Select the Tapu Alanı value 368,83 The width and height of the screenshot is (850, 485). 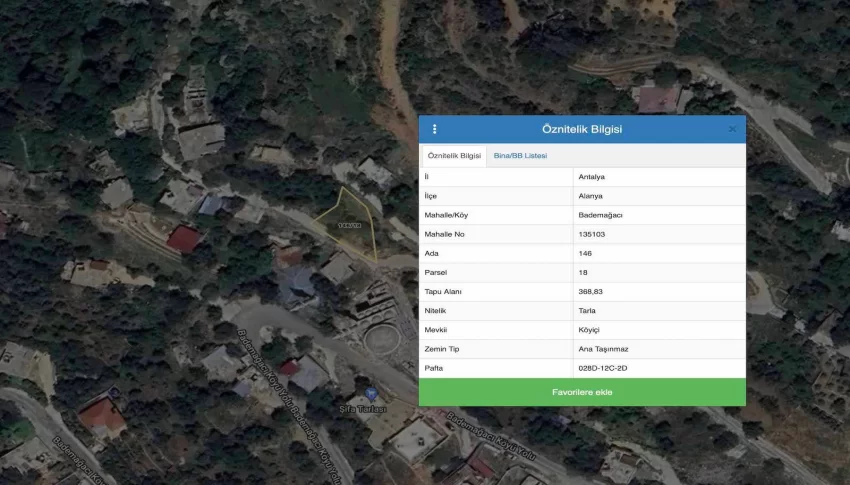[x=592, y=291]
